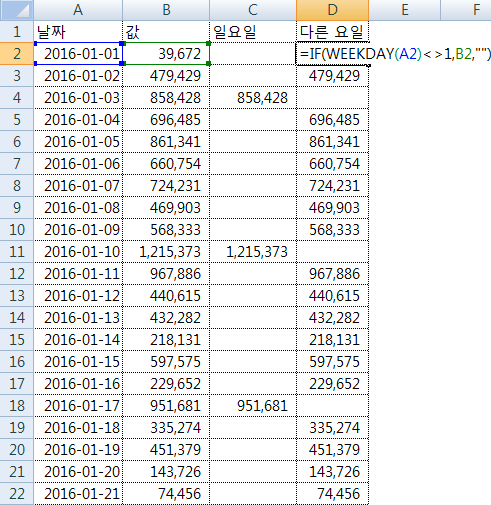
Task: Click header cell '일요일'
Action: point(253,32)
